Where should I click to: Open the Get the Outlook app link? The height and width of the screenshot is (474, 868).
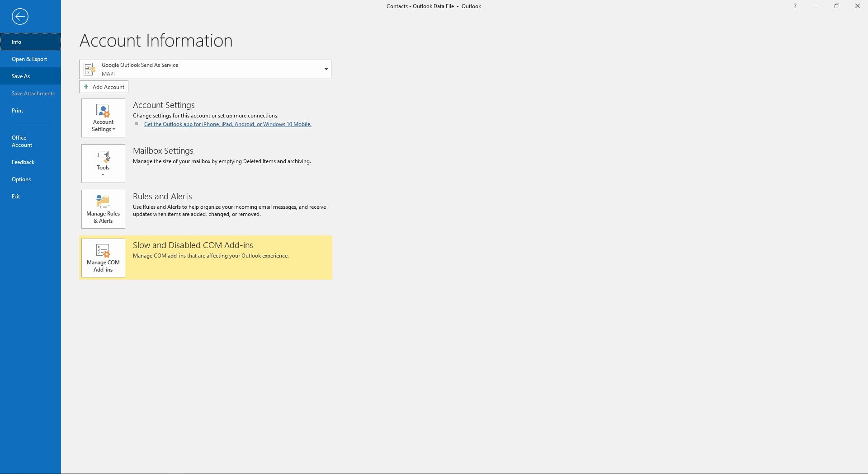227,124
